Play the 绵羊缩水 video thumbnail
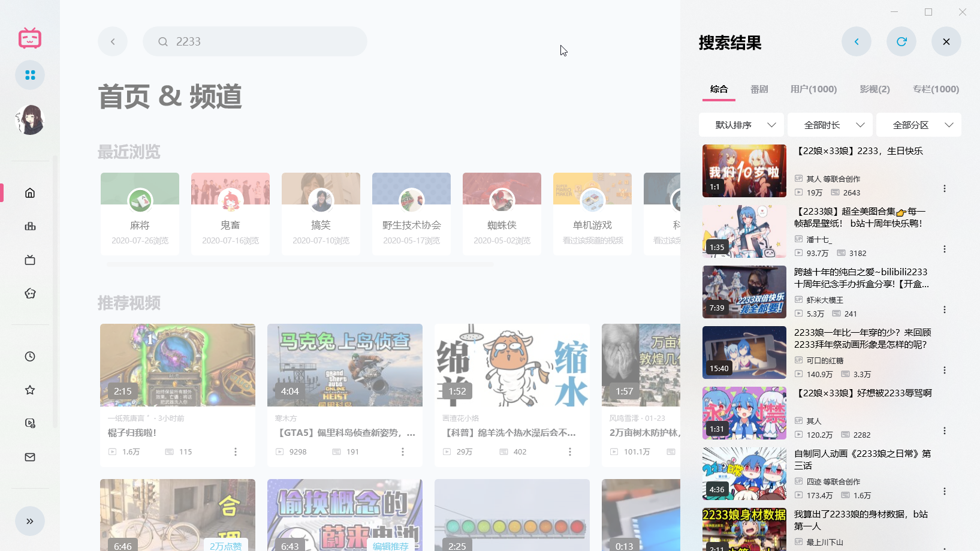Screen dimensions: 980x551 512,365
